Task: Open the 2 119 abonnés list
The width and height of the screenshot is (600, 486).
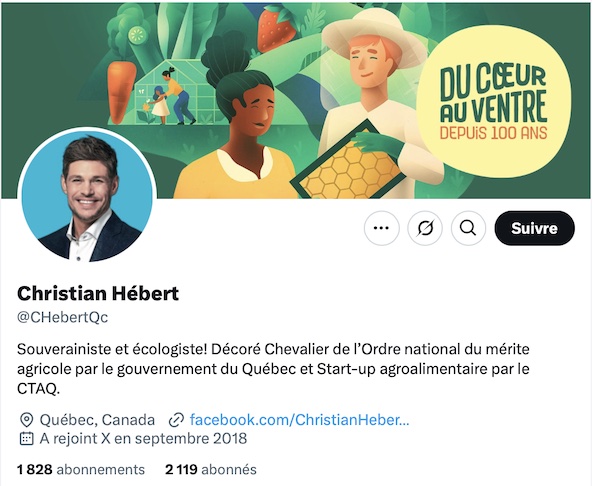Action: (210, 469)
